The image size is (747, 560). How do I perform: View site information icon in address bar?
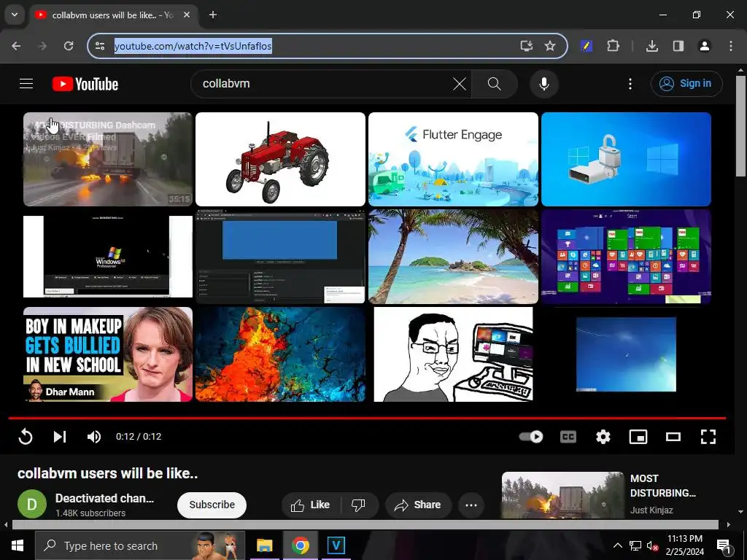(x=100, y=46)
